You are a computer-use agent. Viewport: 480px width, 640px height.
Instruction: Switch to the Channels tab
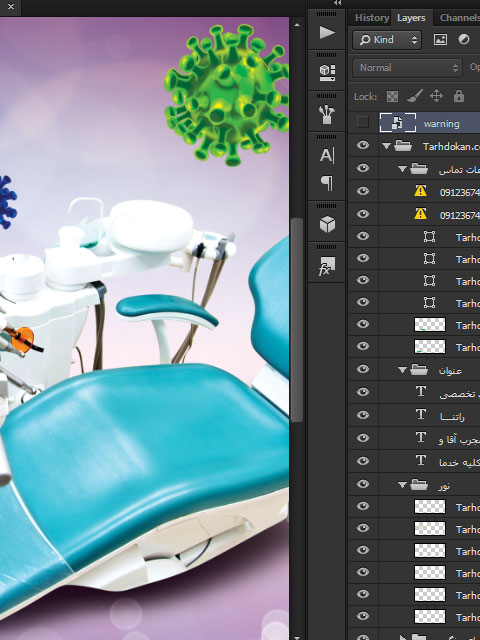pyautogui.click(x=460, y=18)
